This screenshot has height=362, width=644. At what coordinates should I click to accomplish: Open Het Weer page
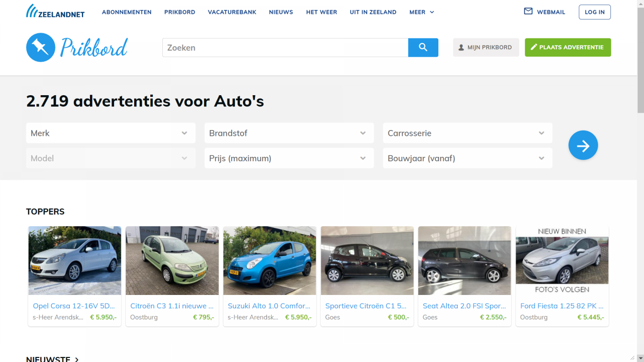tap(322, 12)
